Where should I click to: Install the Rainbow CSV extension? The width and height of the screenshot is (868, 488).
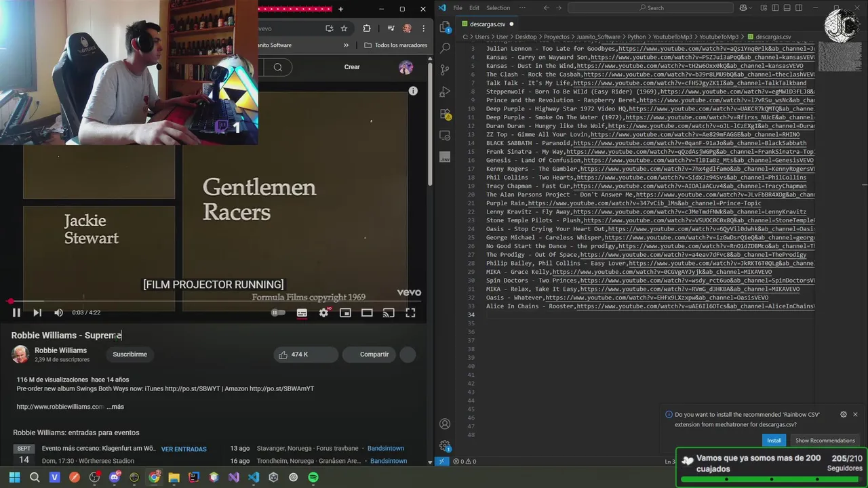774,441
